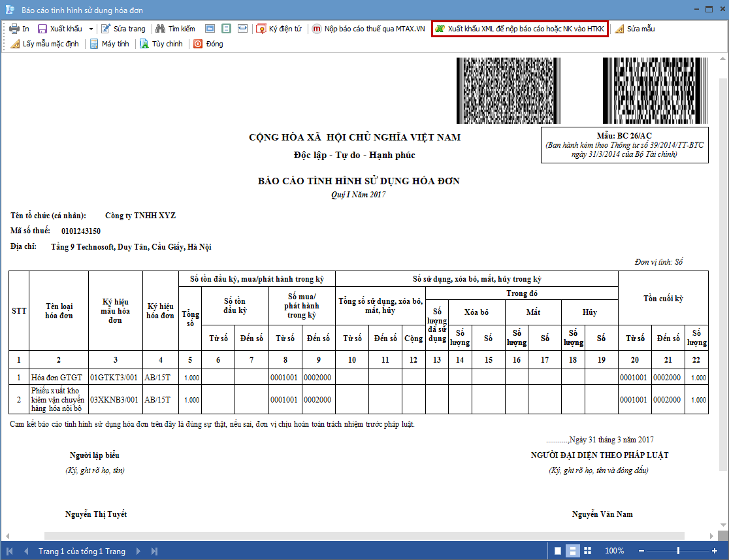The height and width of the screenshot is (560, 729).
Task: Go to previous page in status bar
Action: click(x=26, y=551)
